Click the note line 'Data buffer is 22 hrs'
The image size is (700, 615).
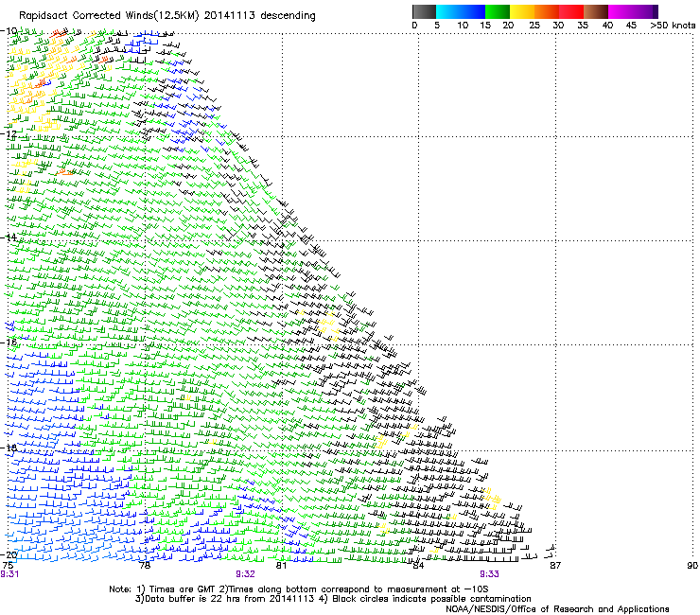[x=191, y=599]
